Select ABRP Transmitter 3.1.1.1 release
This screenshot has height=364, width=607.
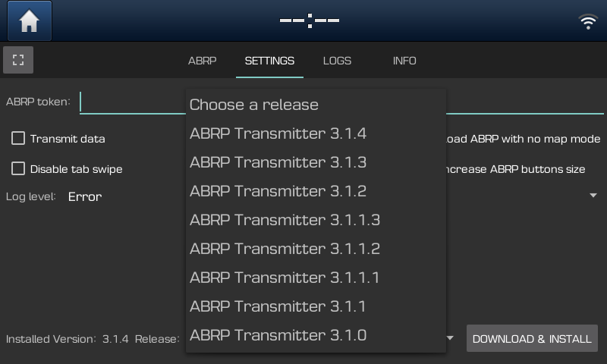316,278
